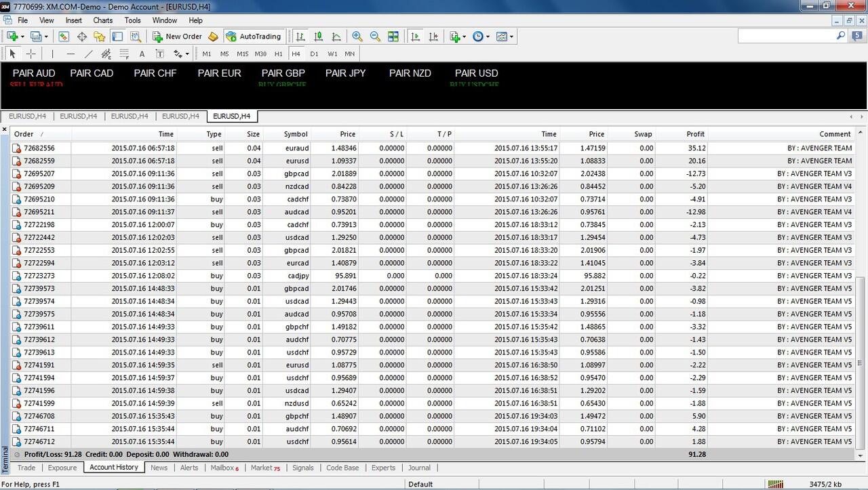Image resolution: width=868 pixels, height=490 pixels.
Task: Sort by the Profit column header
Action: pyautogui.click(x=682, y=134)
